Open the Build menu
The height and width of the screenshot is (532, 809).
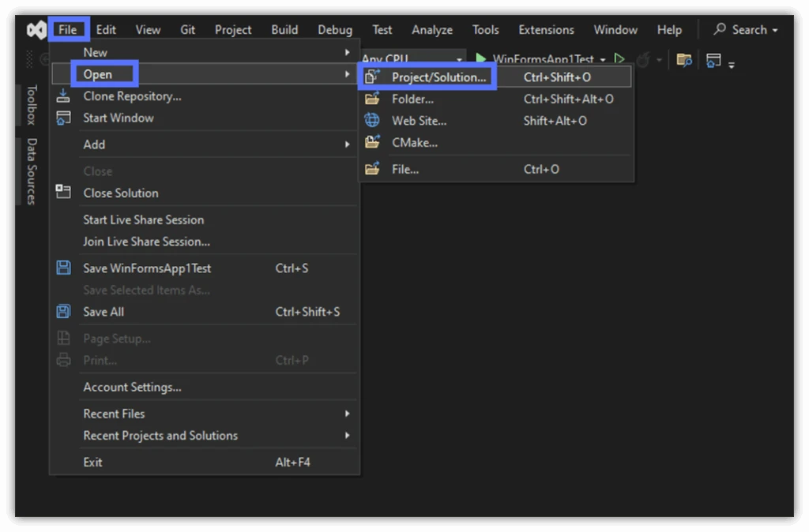[x=284, y=29]
